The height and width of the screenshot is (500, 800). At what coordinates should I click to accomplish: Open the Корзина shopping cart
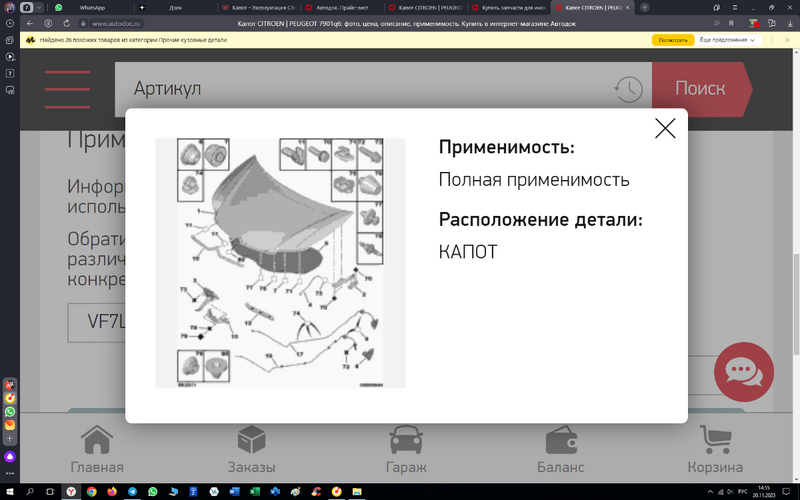point(715,449)
